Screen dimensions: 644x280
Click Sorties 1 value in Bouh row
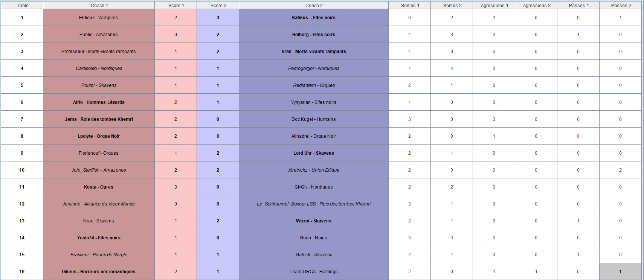click(x=409, y=238)
